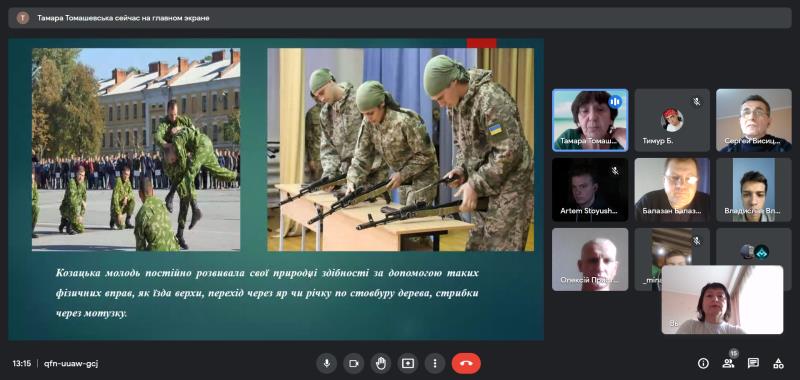Select Сергей Висиц participant tile

tap(754, 120)
